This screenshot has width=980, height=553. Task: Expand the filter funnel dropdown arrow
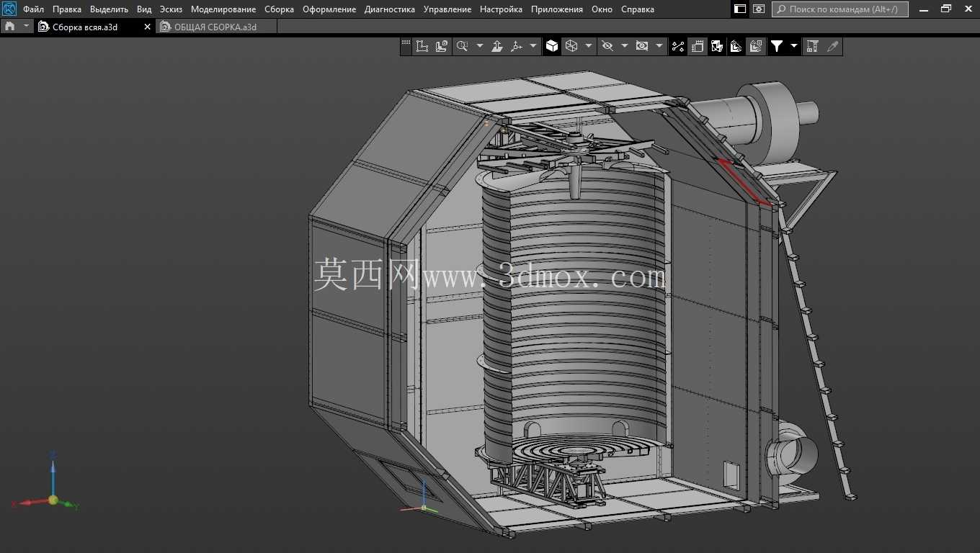tap(794, 46)
